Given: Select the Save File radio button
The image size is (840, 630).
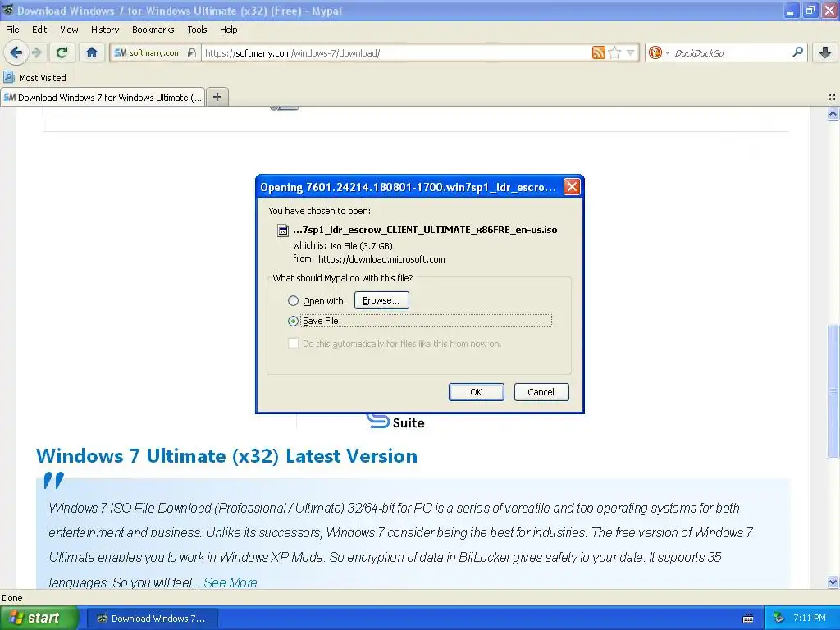Looking at the screenshot, I should point(293,321).
